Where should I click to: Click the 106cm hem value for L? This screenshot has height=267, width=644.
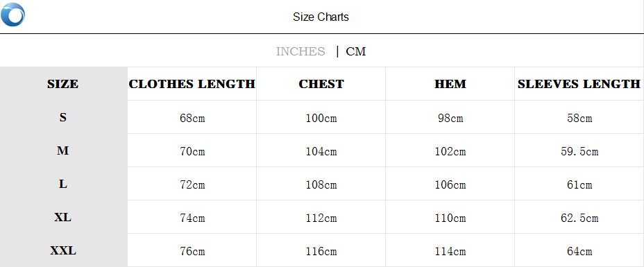click(x=450, y=185)
